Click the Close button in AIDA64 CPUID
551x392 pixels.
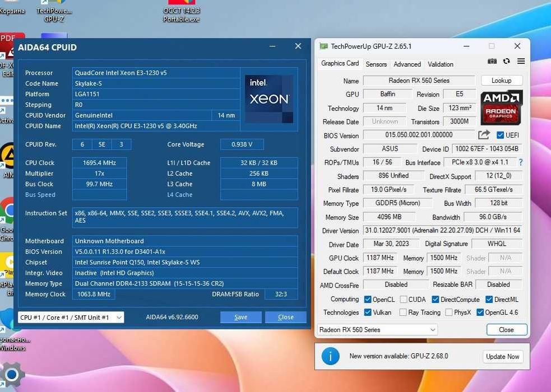pyautogui.click(x=286, y=317)
